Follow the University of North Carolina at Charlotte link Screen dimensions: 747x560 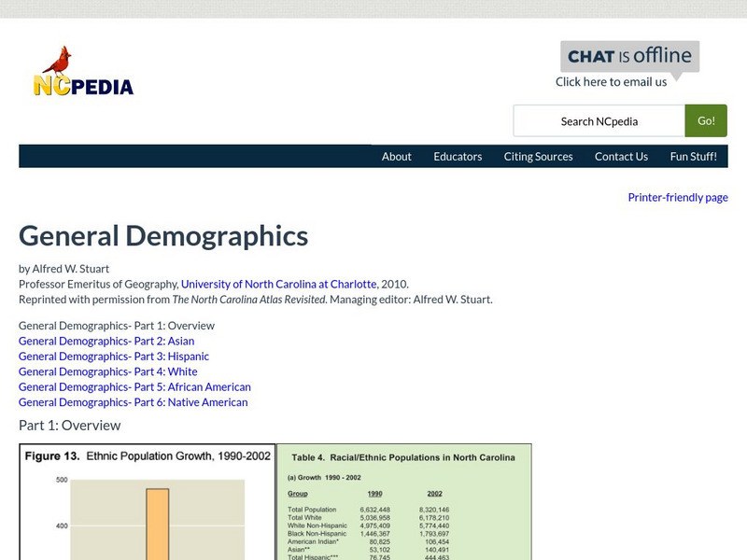(x=277, y=284)
